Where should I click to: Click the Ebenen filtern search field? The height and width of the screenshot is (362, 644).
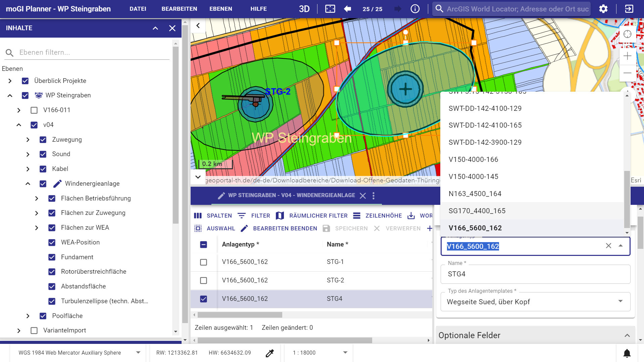point(87,52)
